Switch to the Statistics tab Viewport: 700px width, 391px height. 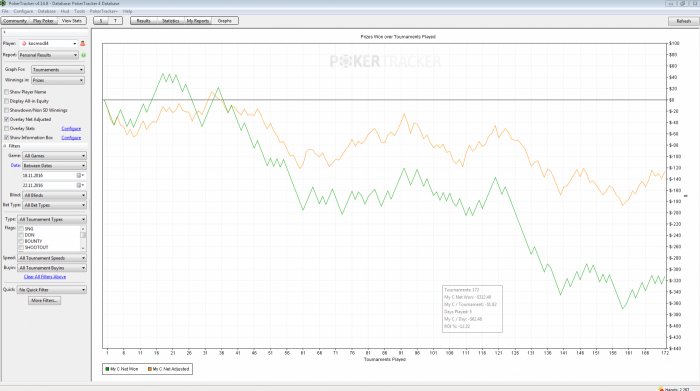click(171, 21)
